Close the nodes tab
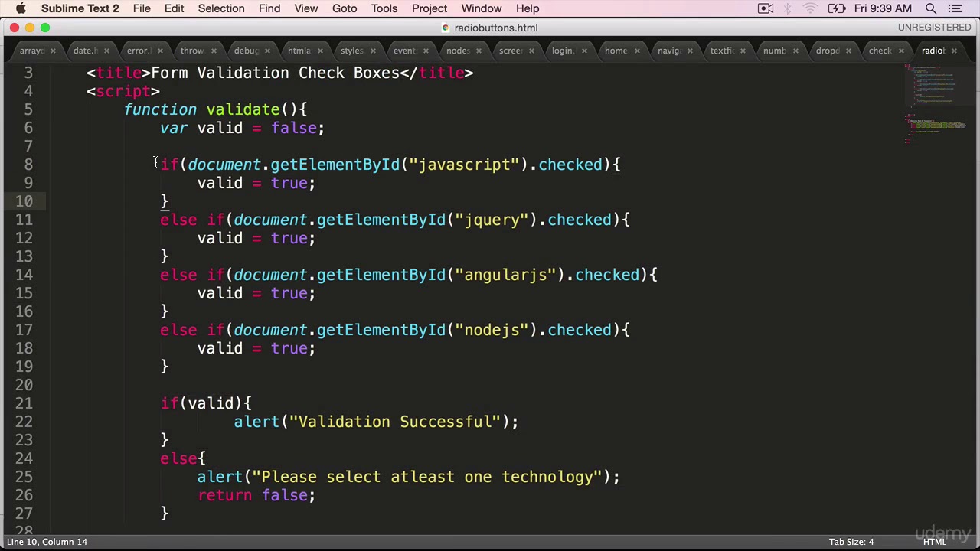Screen dimensions: 980x551 (479, 51)
